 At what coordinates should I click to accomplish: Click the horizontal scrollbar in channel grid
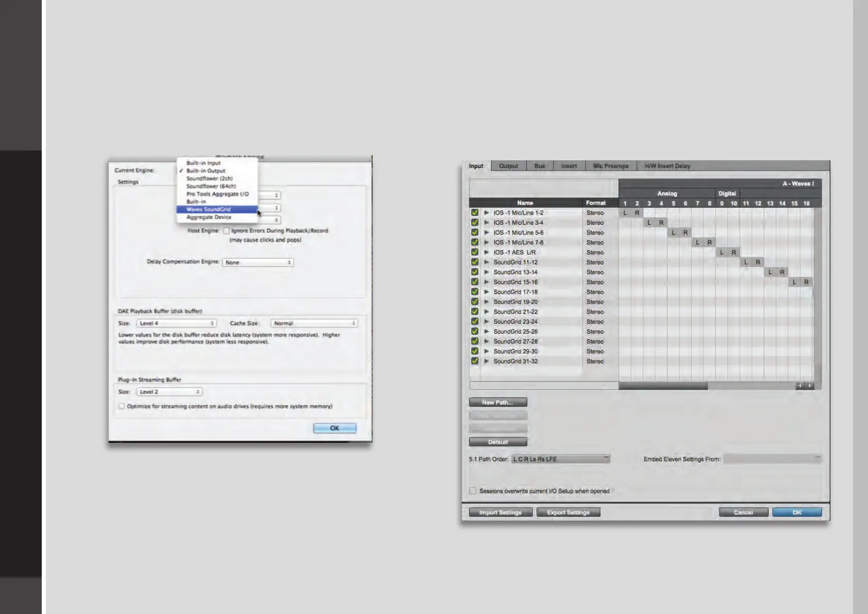(663, 386)
